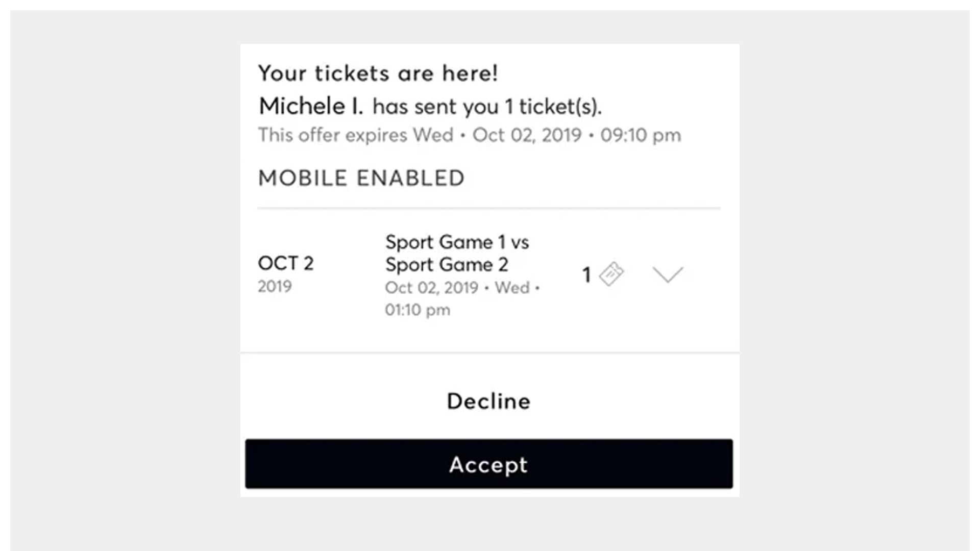Click the divider line below MOBILE ENABLED

[x=488, y=208]
